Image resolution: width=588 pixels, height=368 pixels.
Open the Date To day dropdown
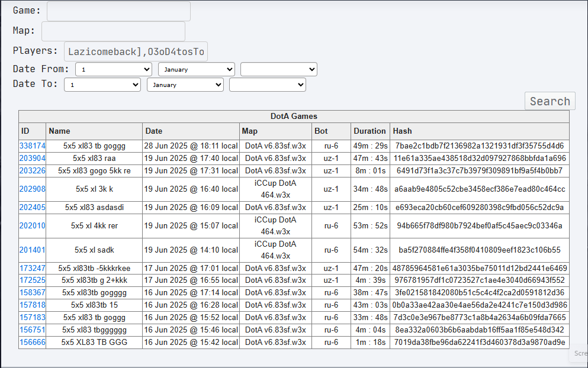(102, 85)
